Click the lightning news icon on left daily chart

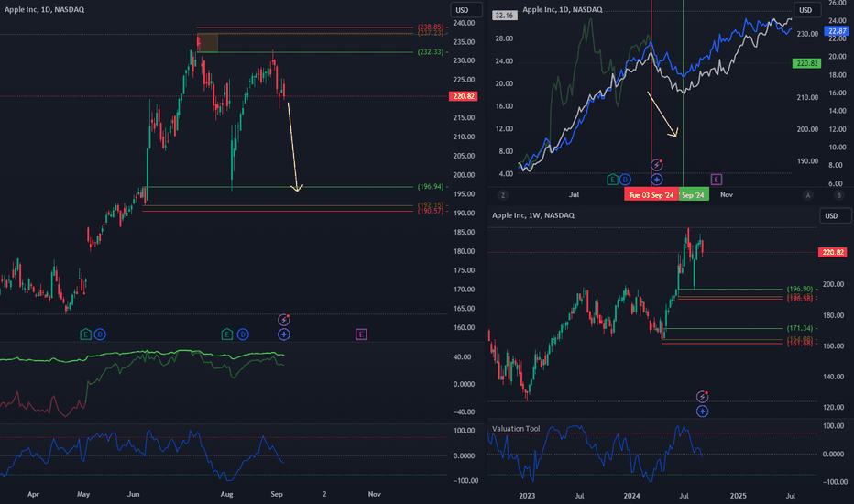[x=284, y=320]
